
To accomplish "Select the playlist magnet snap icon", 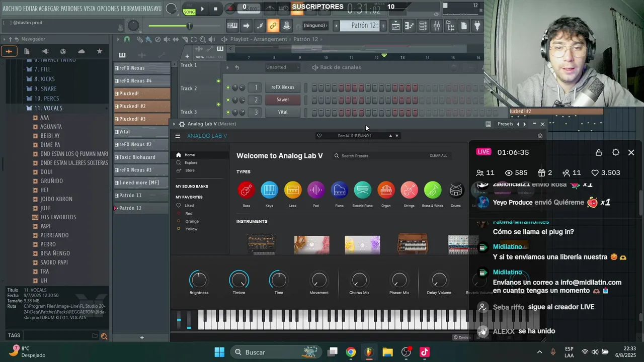I will pyautogui.click(x=127, y=39).
